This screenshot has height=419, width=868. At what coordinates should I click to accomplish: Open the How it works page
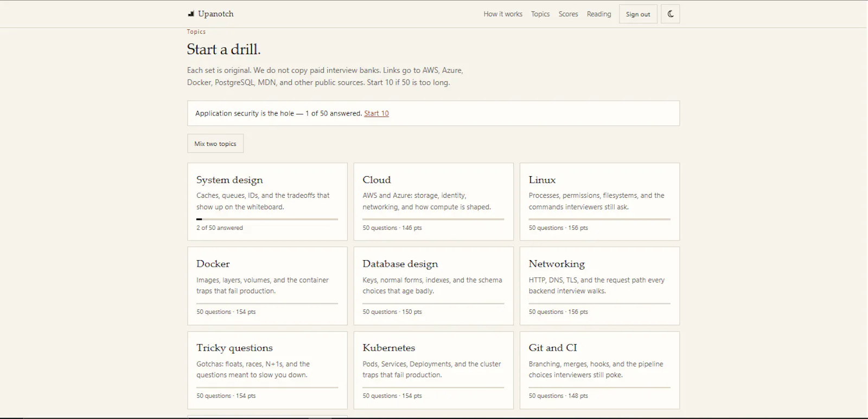tap(503, 14)
